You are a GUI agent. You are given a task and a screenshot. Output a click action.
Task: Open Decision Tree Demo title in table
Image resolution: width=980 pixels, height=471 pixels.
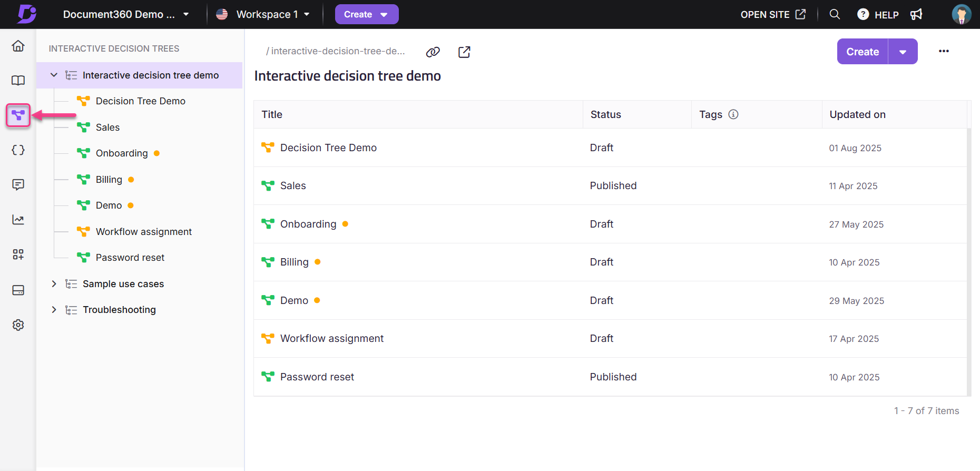point(328,148)
